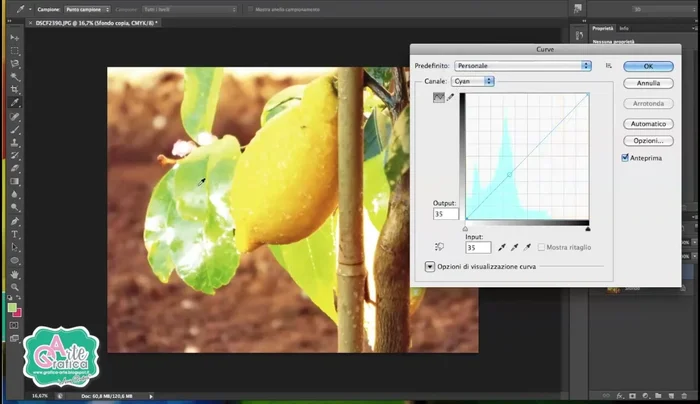Select the Type tool in toolbar
Image resolution: width=700 pixels, height=404 pixels.
15,234
